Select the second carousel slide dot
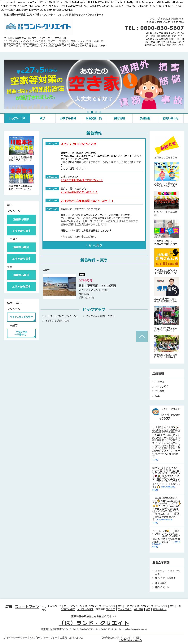This screenshot has height=644, width=188. tap(92, 112)
